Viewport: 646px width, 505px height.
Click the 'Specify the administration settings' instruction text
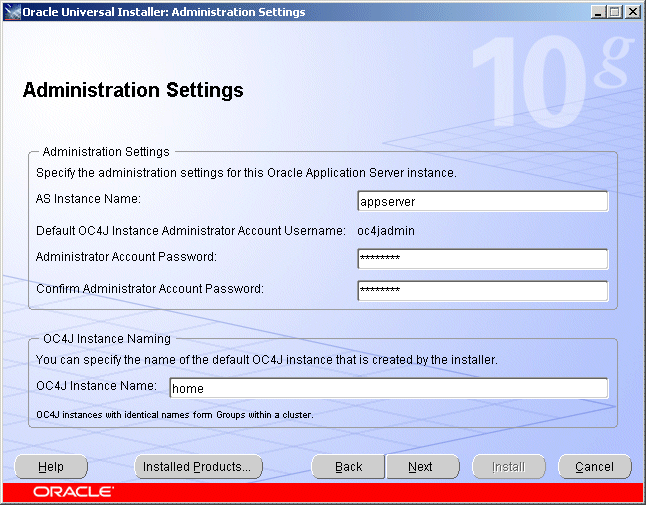[x=246, y=173]
